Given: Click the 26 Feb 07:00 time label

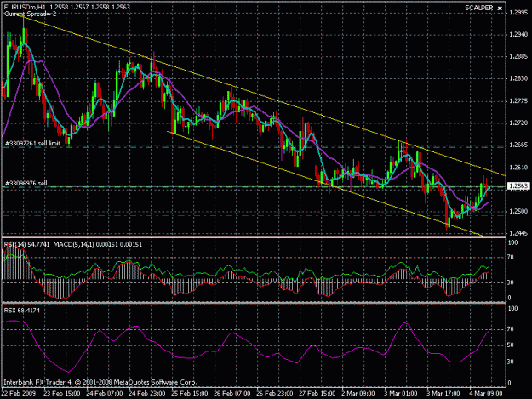Looking at the screenshot, I should [232, 394].
